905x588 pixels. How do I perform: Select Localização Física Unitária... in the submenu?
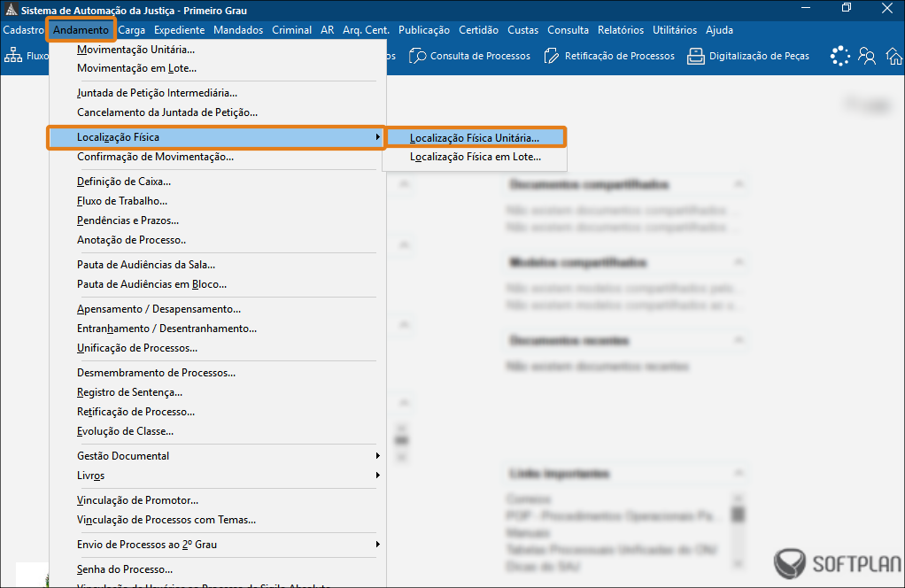tap(475, 138)
